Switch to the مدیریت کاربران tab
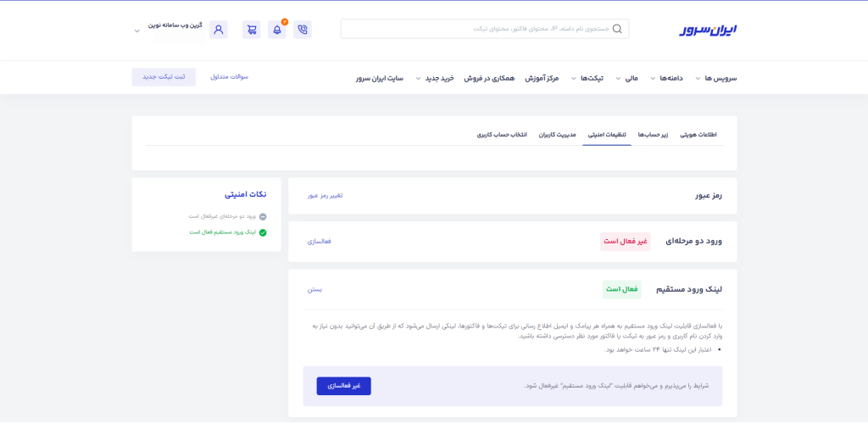 [x=558, y=135]
